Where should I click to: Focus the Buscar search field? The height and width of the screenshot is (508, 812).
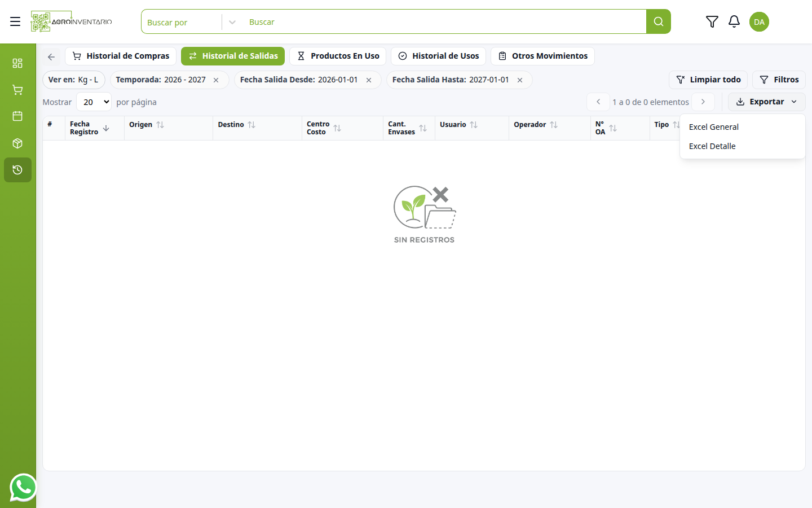444,22
